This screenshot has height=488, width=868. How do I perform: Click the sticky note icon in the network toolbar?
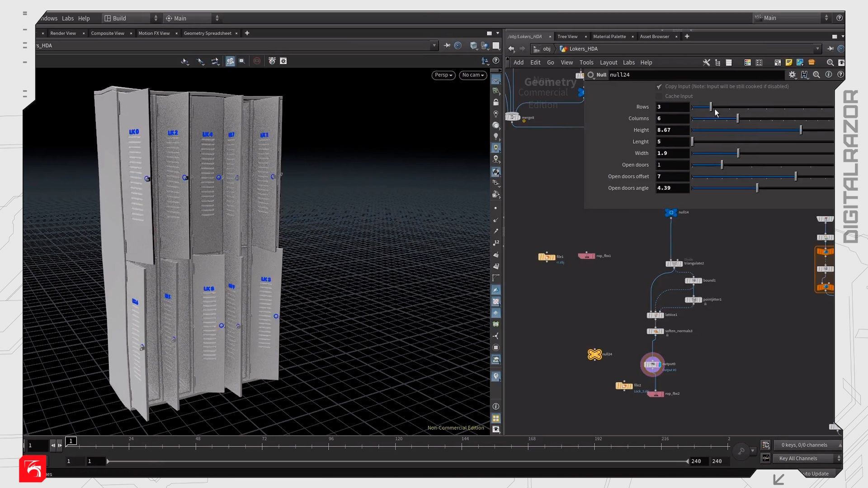[789, 63]
